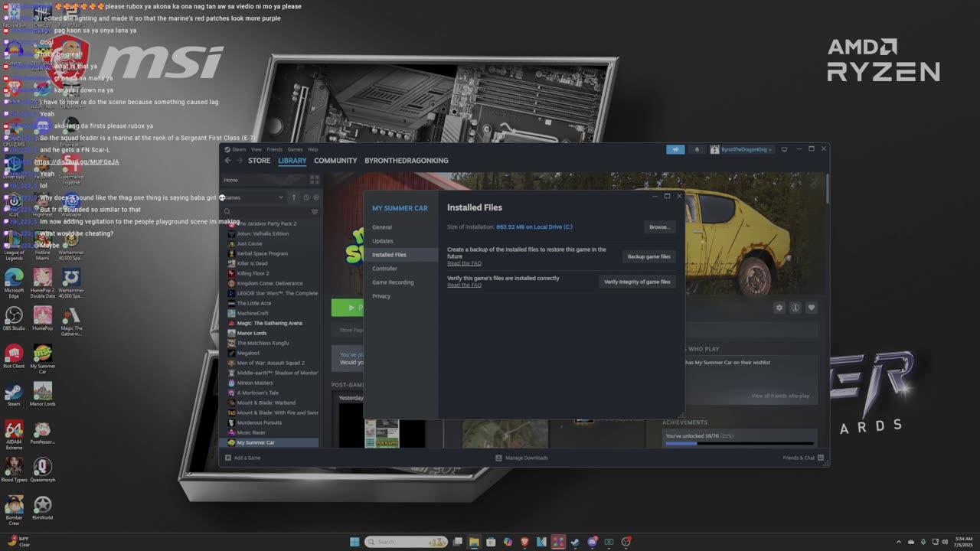Open Read the FAQ link under backup
The image size is (980, 551).
click(464, 263)
